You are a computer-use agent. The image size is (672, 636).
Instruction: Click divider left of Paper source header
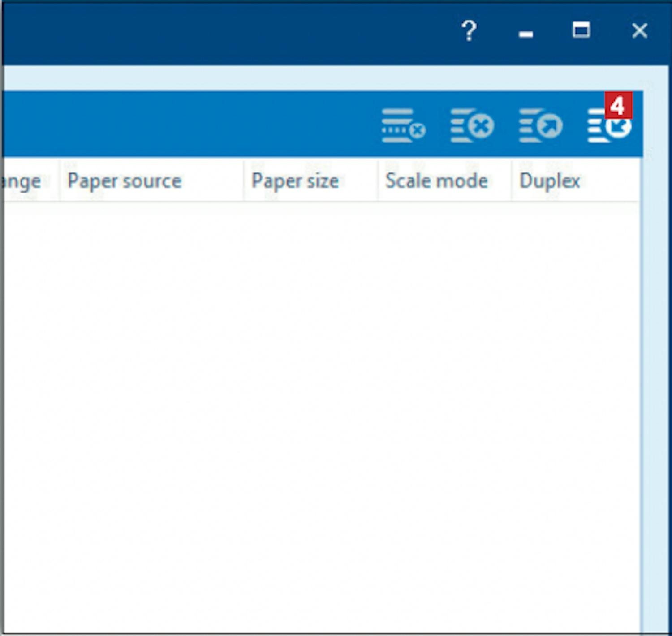point(60,181)
